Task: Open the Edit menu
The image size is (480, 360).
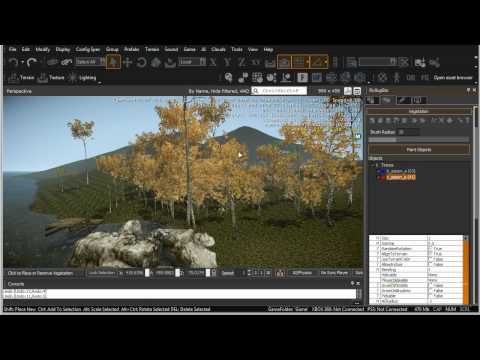Action: pyautogui.click(x=26, y=49)
